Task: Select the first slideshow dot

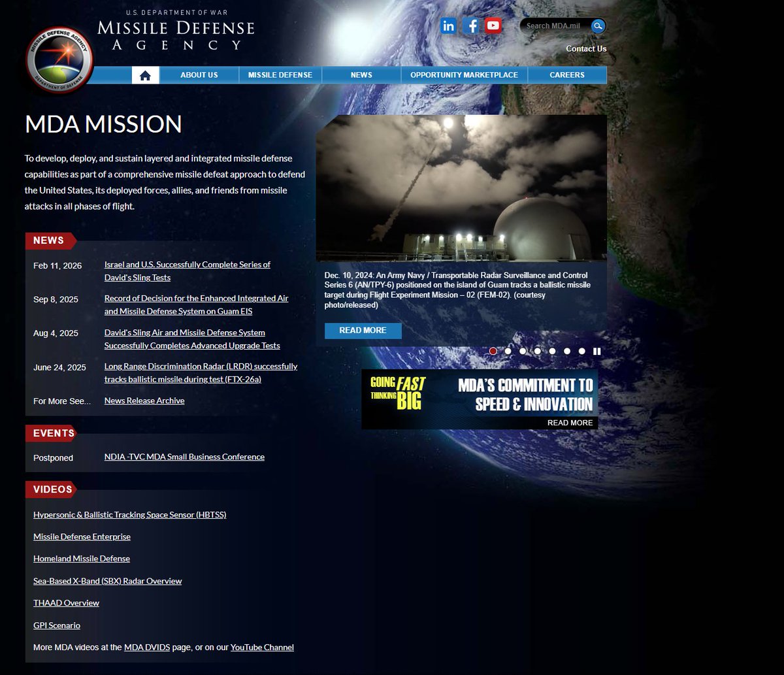Action: coord(493,351)
